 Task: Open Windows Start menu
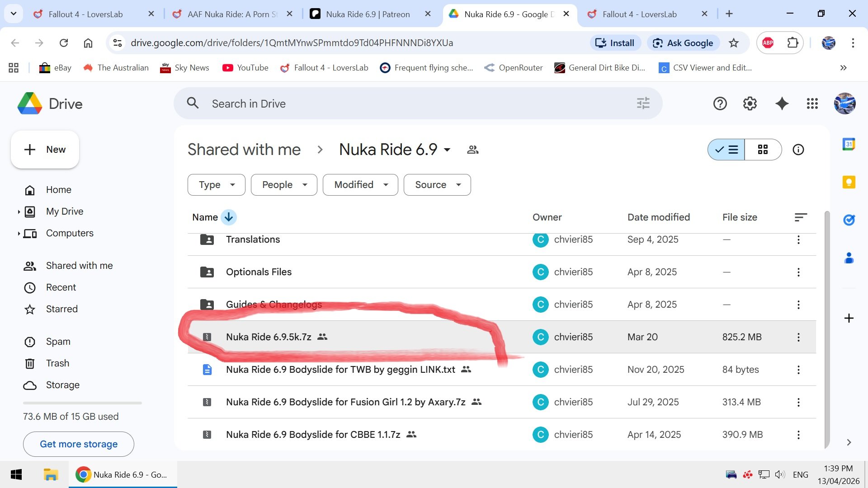tap(16, 474)
